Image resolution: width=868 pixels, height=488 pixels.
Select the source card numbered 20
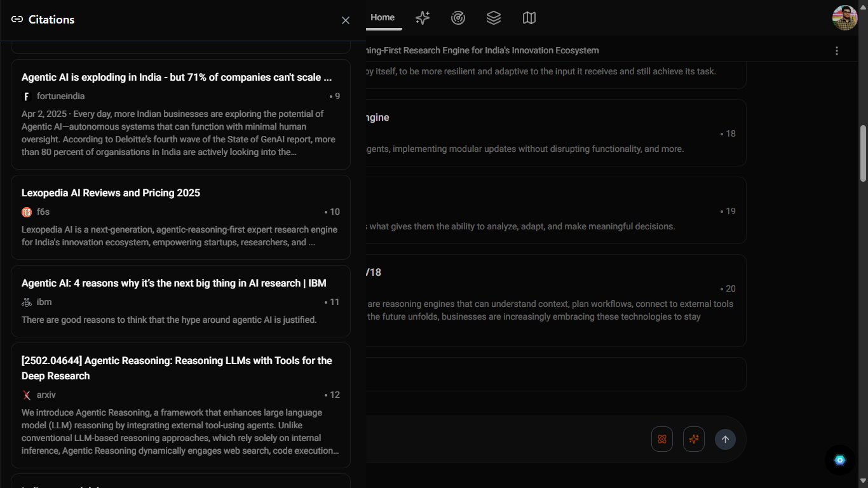click(555, 301)
